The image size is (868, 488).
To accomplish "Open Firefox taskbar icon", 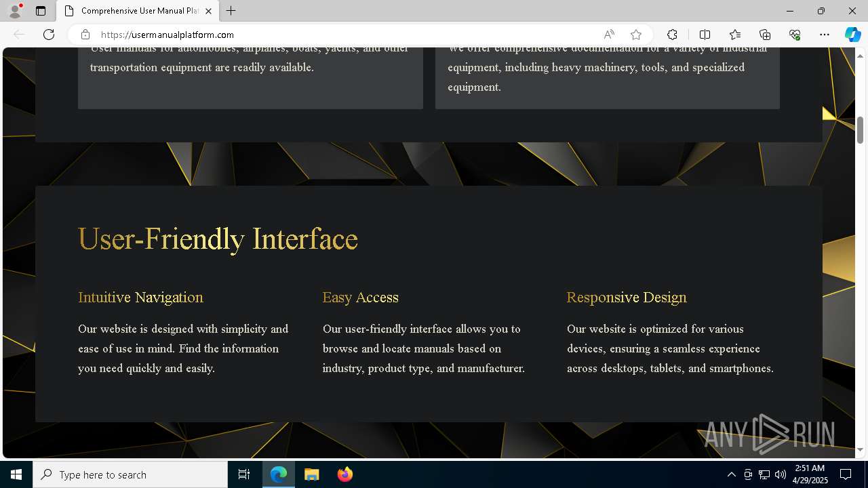I will 344,474.
